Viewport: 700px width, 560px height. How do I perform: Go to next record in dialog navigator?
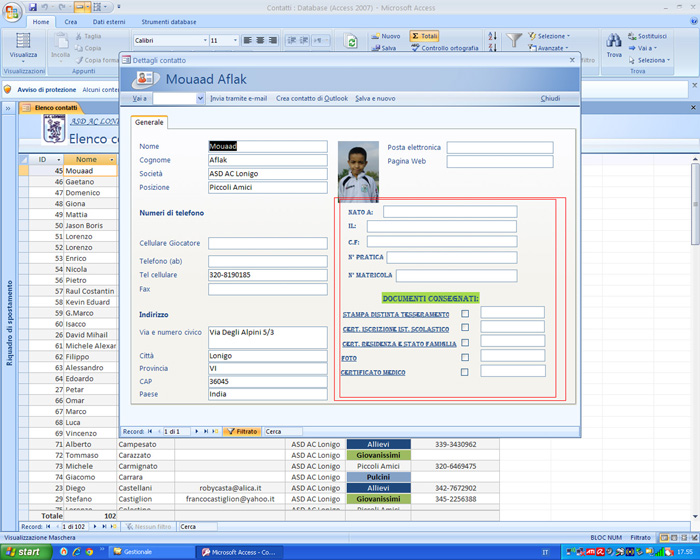[197, 431]
